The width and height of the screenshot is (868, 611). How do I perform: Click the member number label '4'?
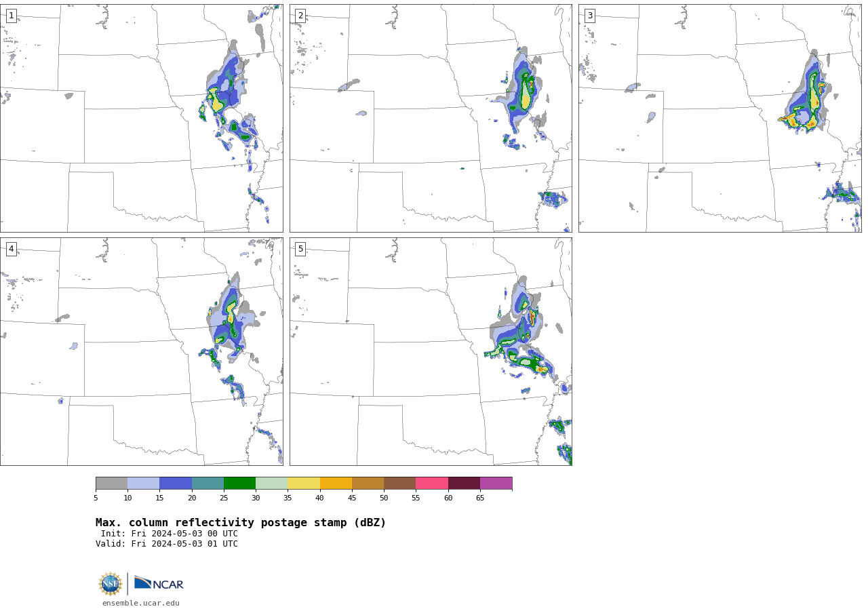11,249
